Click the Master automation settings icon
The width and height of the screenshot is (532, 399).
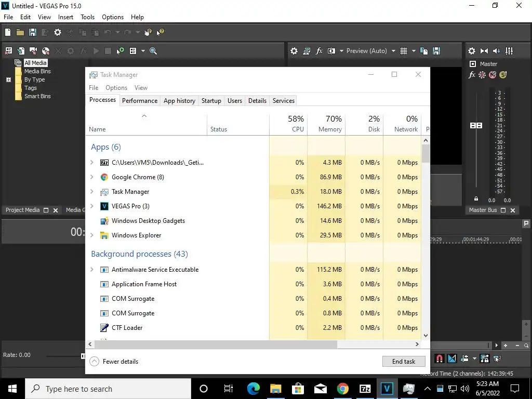point(482,75)
